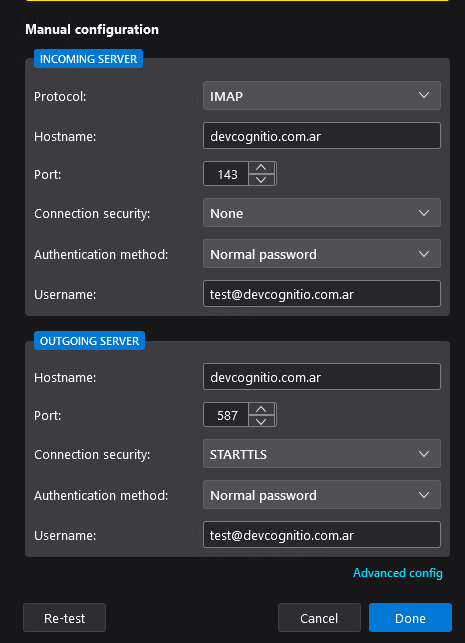Open outgoing Connection security STARTTLS dropdown
Viewport: 465px width, 643px height.
[x=322, y=454]
